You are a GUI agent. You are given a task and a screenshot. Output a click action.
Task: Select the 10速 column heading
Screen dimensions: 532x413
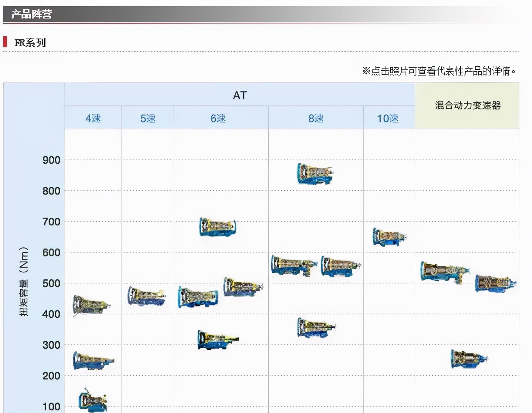coord(388,118)
